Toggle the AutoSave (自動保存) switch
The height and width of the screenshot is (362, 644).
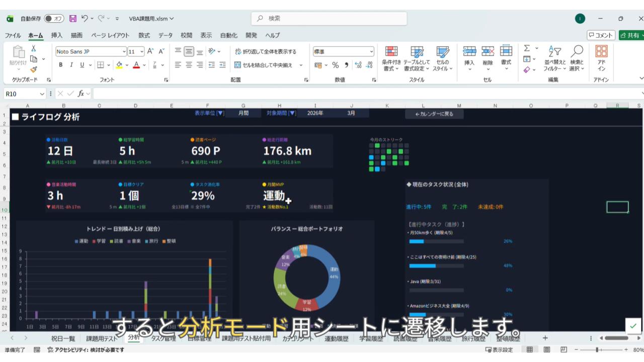(54, 19)
